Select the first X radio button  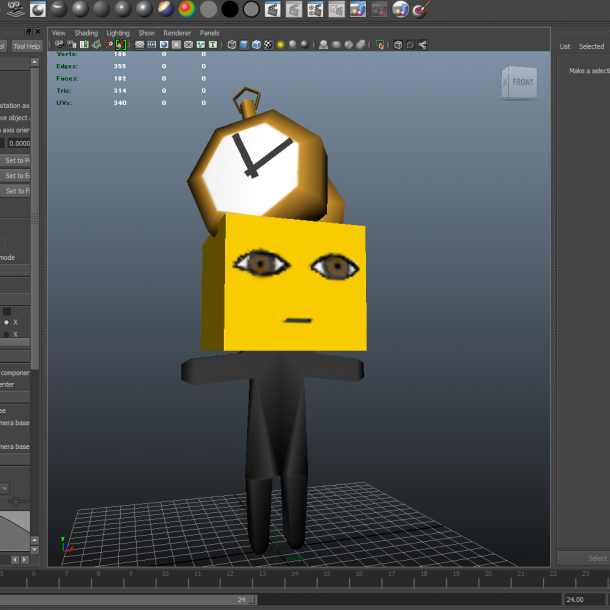(6, 322)
